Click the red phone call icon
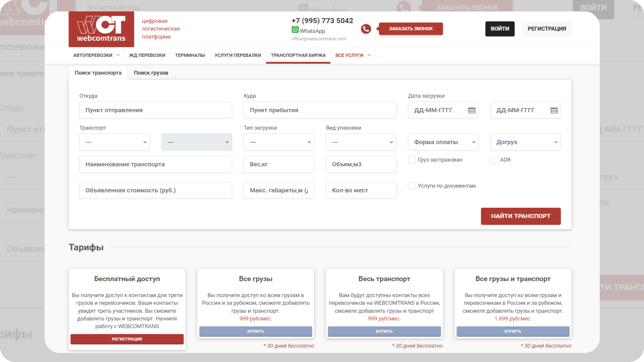644x362 pixels. 366,29
